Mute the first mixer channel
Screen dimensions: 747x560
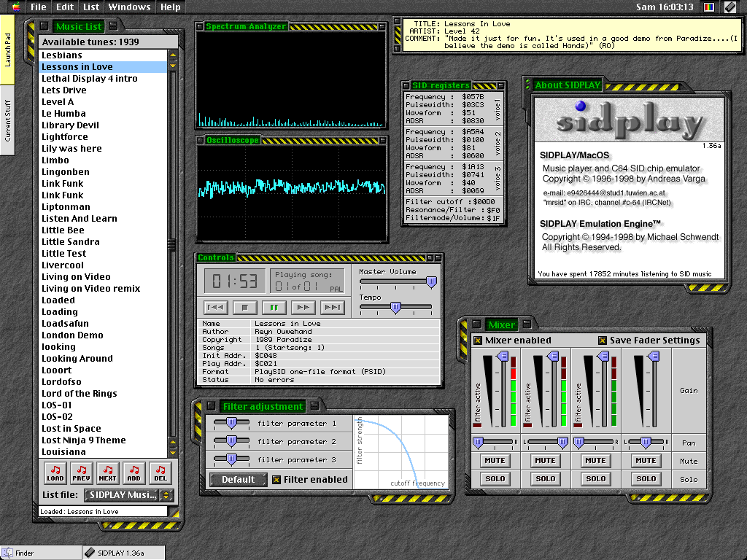coord(495,461)
